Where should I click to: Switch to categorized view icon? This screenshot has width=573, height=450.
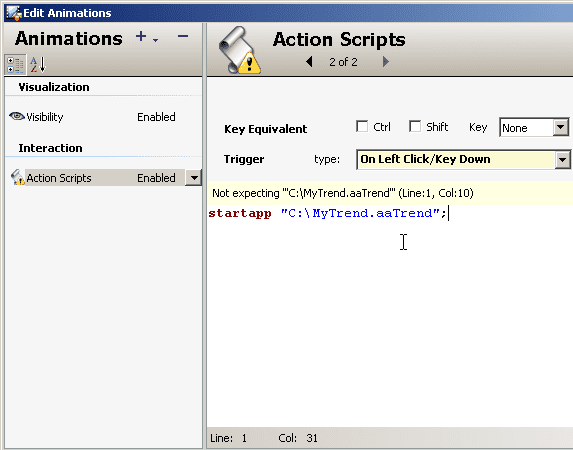(x=15, y=65)
